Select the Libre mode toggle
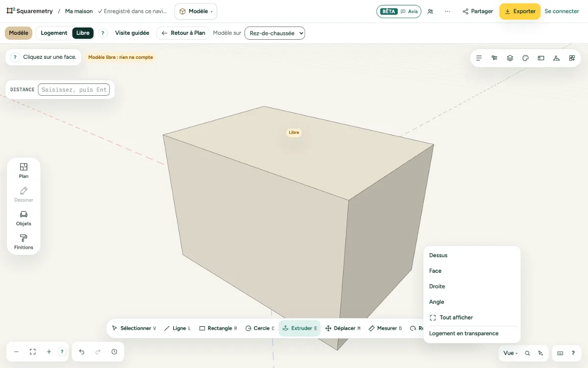 pos(83,33)
